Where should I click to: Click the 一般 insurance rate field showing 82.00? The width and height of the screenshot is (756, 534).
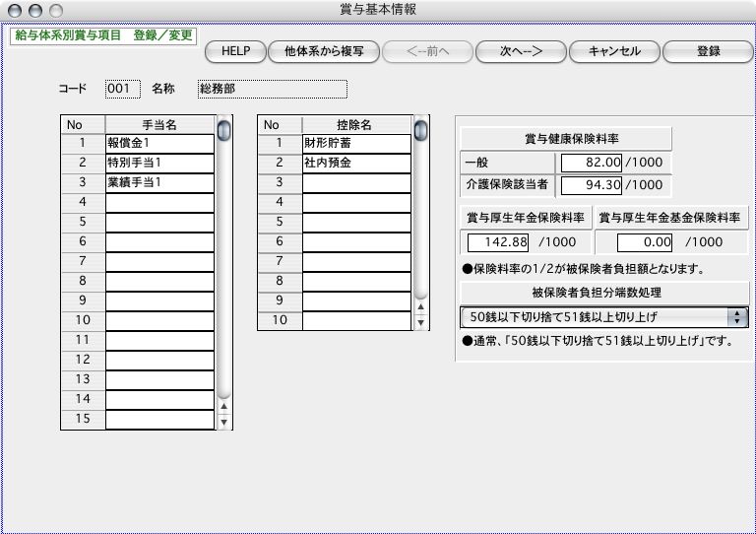[593, 163]
